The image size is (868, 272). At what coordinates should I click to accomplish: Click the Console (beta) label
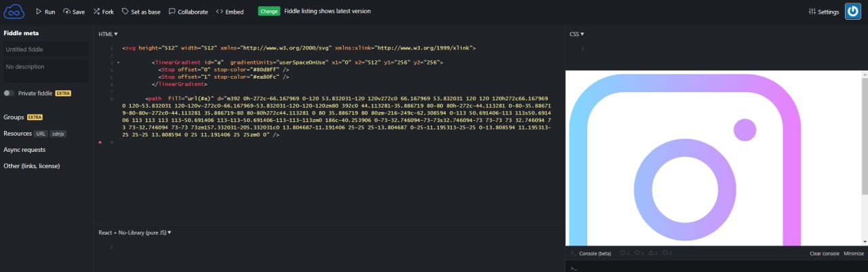[x=595, y=254]
